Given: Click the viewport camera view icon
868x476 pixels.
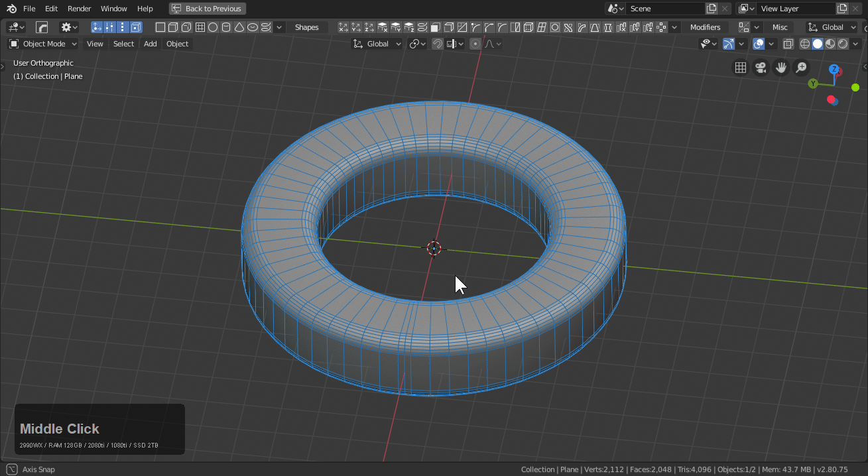Looking at the screenshot, I should tap(761, 67).
